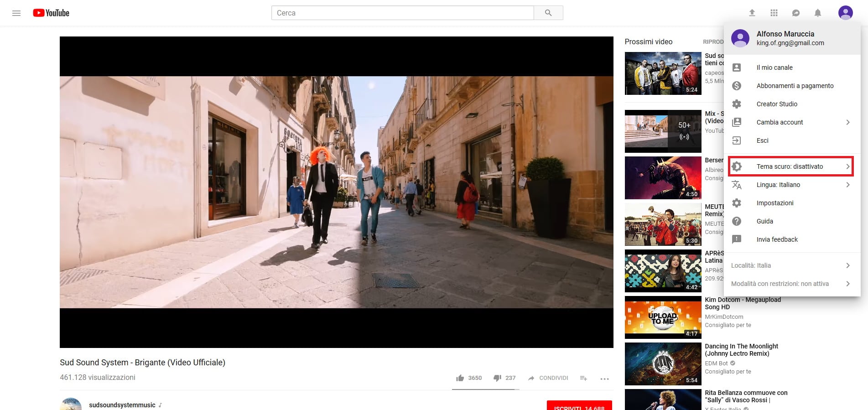Open the three-dot more actions menu
868x410 pixels.
(605, 379)
